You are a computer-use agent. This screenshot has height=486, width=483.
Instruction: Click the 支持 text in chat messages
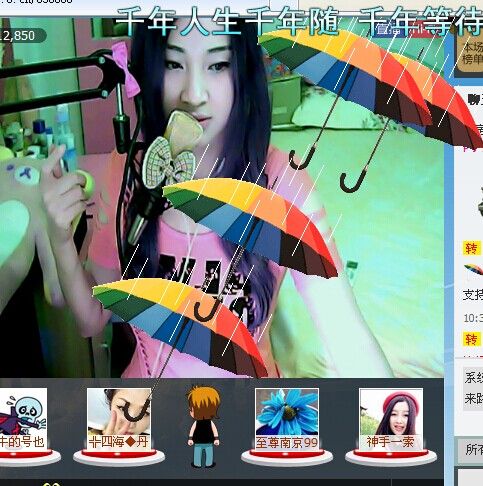[473, 295]
